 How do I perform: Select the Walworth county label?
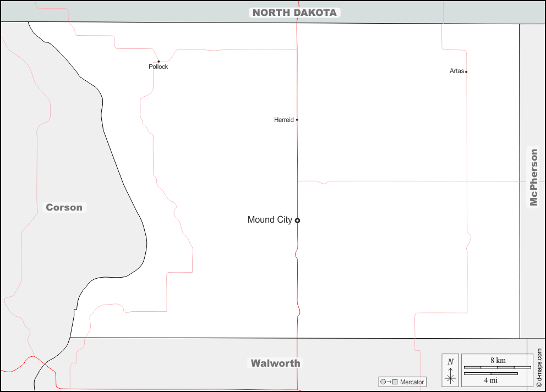pos(276,363)
